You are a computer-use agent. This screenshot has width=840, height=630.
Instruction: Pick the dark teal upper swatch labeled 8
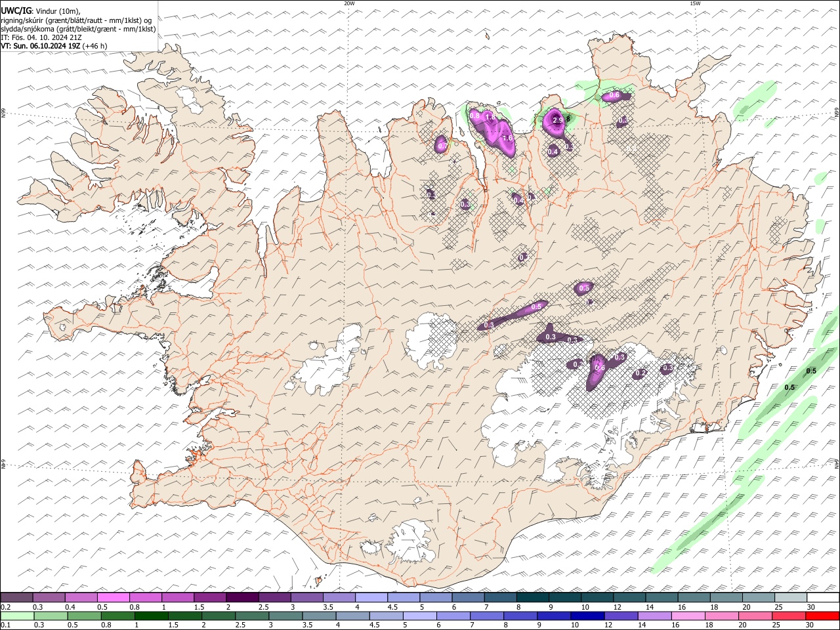pos(533,597)
